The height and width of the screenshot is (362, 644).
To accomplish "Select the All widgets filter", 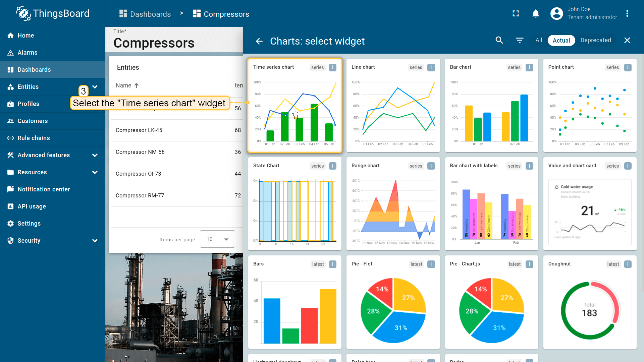I will 539,40.
